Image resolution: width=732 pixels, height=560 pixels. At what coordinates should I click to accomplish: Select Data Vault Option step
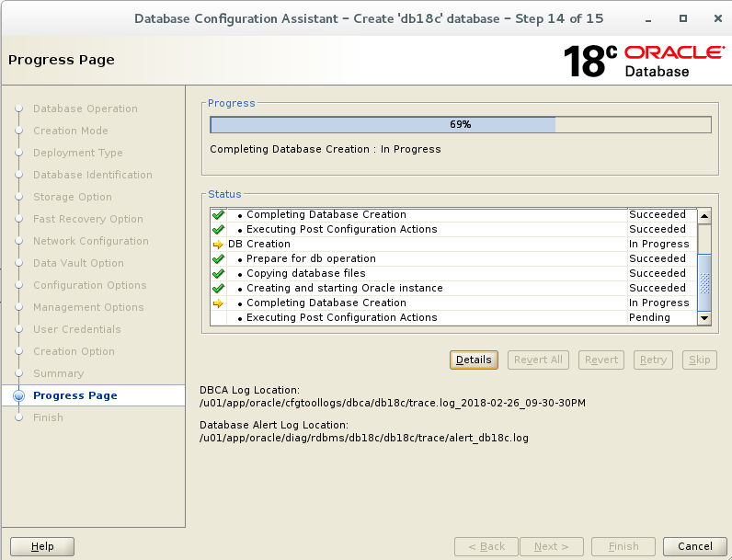click(78, 263)
